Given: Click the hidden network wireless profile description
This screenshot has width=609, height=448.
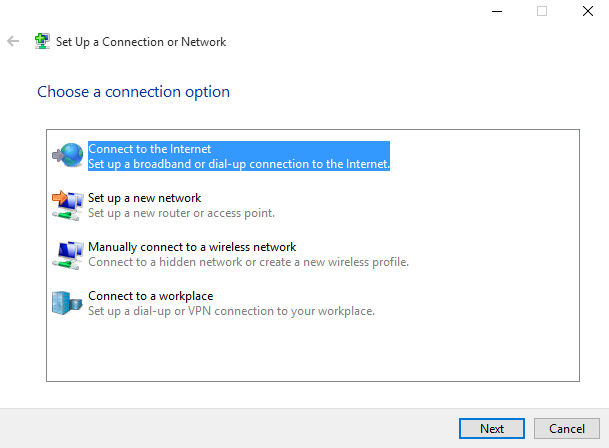Looking at the screenshot, I should (249, 262).
